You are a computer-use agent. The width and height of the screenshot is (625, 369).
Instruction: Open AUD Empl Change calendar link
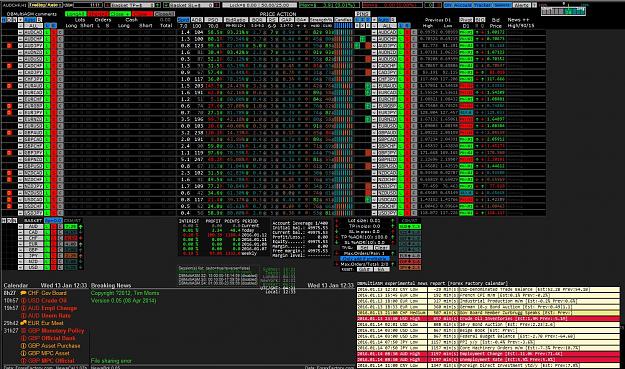52,308
